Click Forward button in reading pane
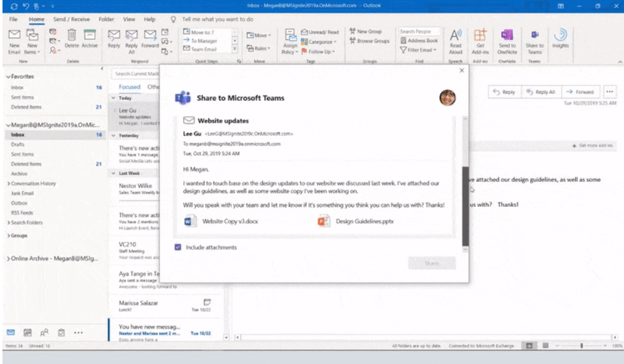Screen dimensions: 624x364 (580, 92)
